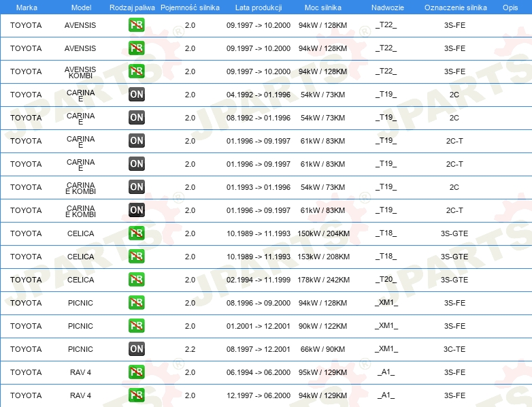The image size is (532, 407).
Task: Select the 178kW / 242KM power cell
Action: click(x=323, y=280)
